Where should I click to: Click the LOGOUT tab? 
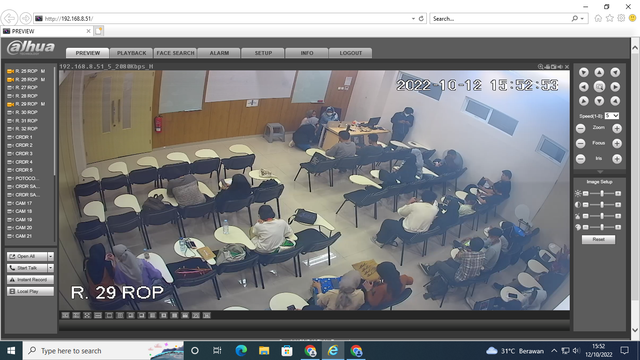pos(351,53)
